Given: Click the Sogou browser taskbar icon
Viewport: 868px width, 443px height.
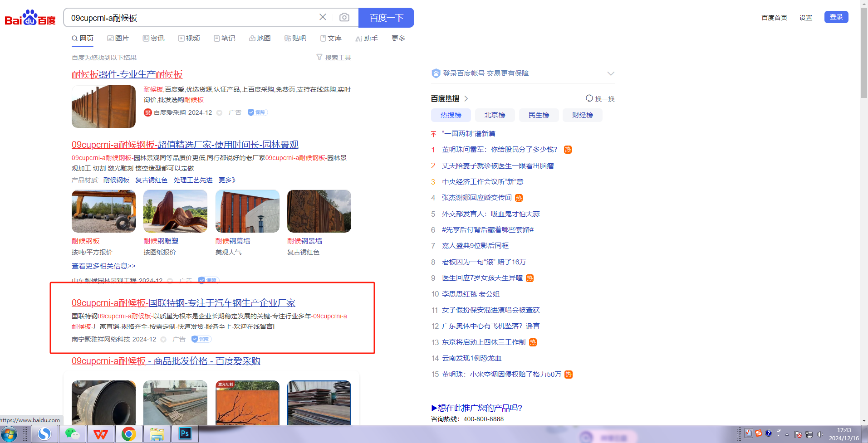Looking at the screenshot, I should 44,434.
